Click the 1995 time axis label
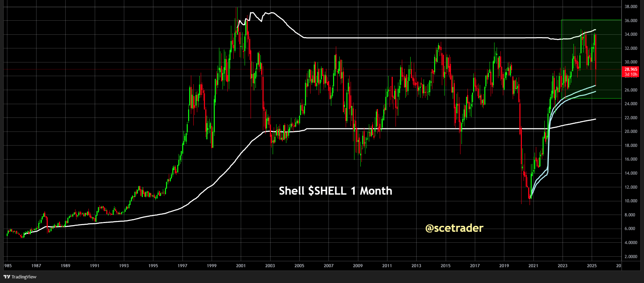 click(153, 266)
